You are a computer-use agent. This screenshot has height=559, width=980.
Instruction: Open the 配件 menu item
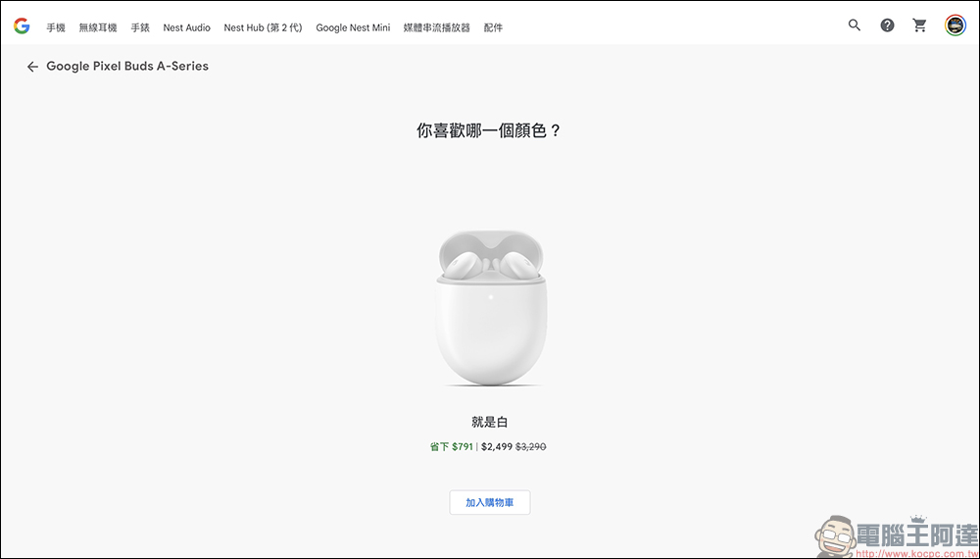[x=493, y=27]
